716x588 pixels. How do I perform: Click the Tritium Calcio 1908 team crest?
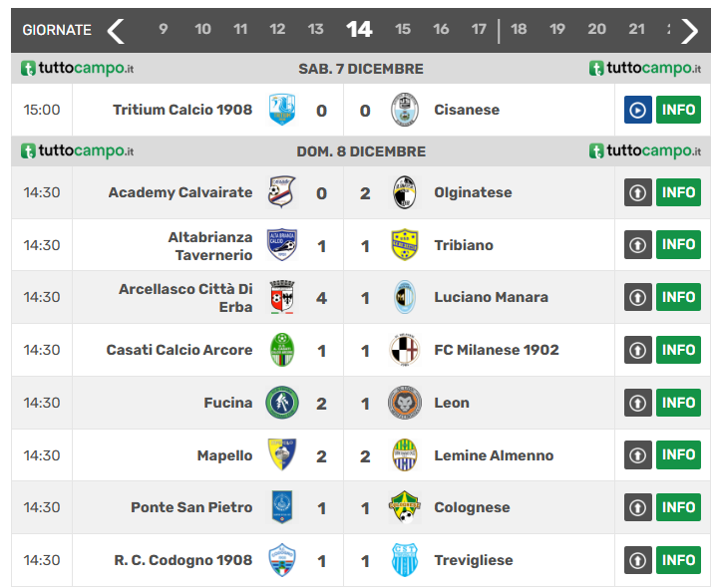[282, 110]
